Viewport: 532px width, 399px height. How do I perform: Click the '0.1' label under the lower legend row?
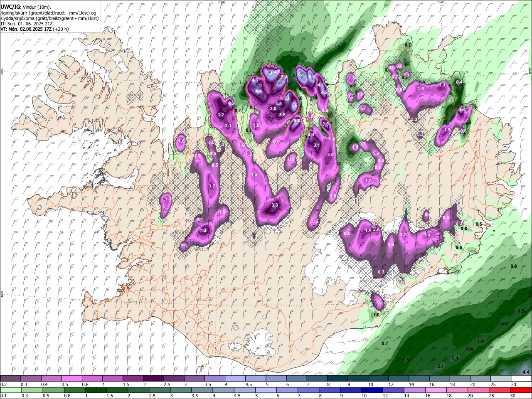coord(4,396)
